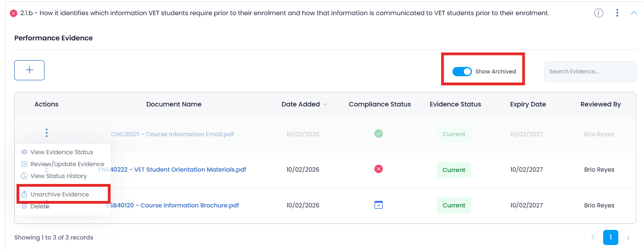Go to next page using right chevron
Image resolution: width=644 pixels, height=251 pixels.
pyautogui.click(x=628, y=237)
